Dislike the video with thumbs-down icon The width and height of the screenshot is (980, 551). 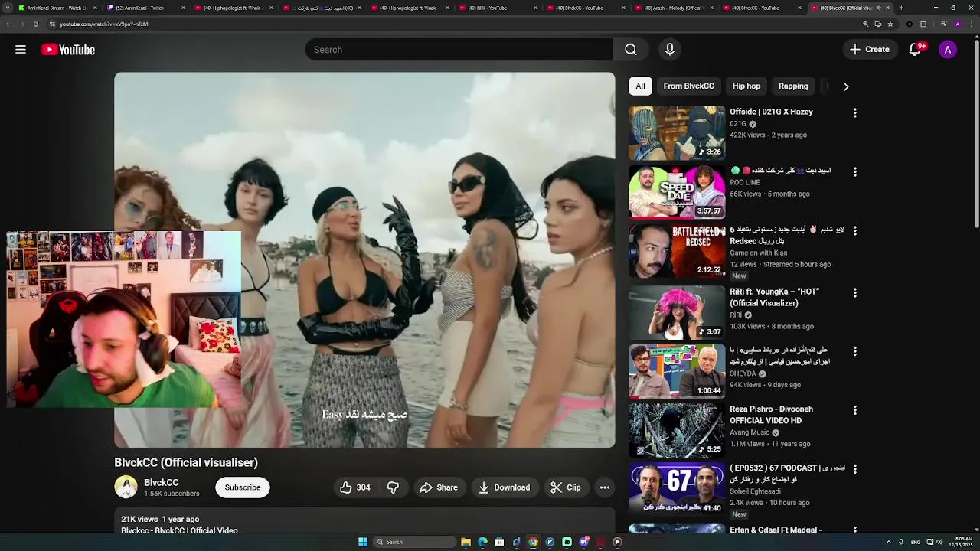(x=393, y=487)
